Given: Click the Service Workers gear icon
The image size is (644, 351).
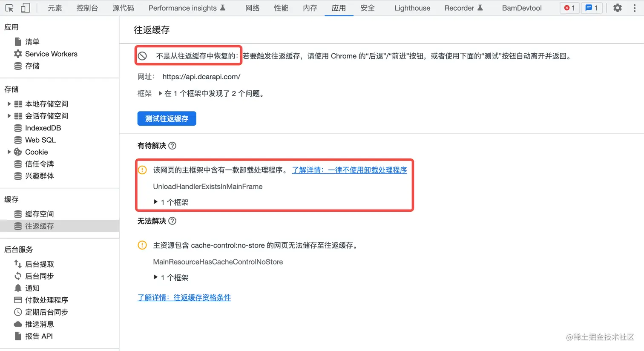Looking at the screenshot, I should tap(18, 54).
